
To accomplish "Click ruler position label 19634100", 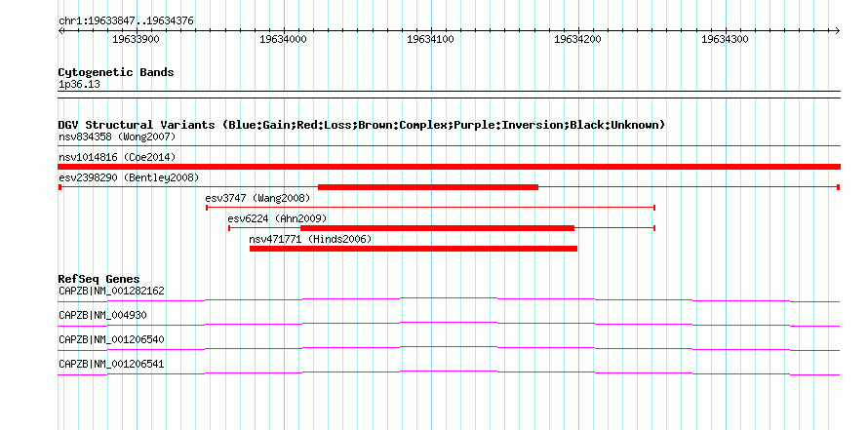I will click(x=430, y=39).
